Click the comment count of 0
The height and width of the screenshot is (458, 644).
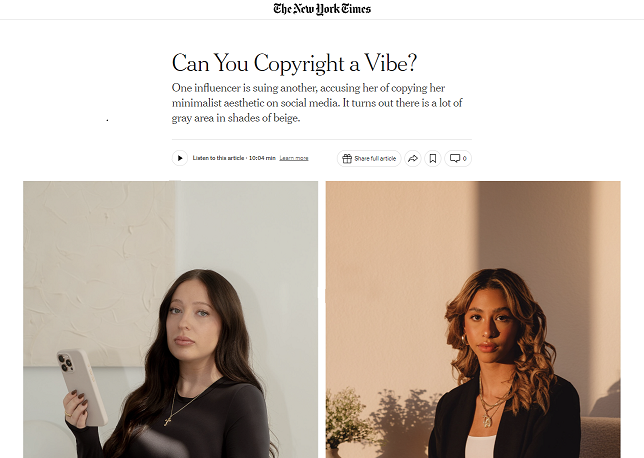pos(465,159)
